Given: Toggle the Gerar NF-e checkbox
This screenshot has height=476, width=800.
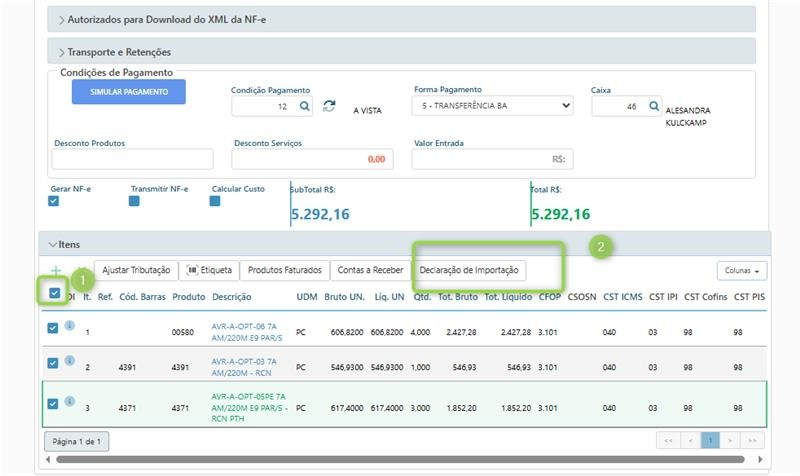Looking at the screenshot, I should (54, 201).
